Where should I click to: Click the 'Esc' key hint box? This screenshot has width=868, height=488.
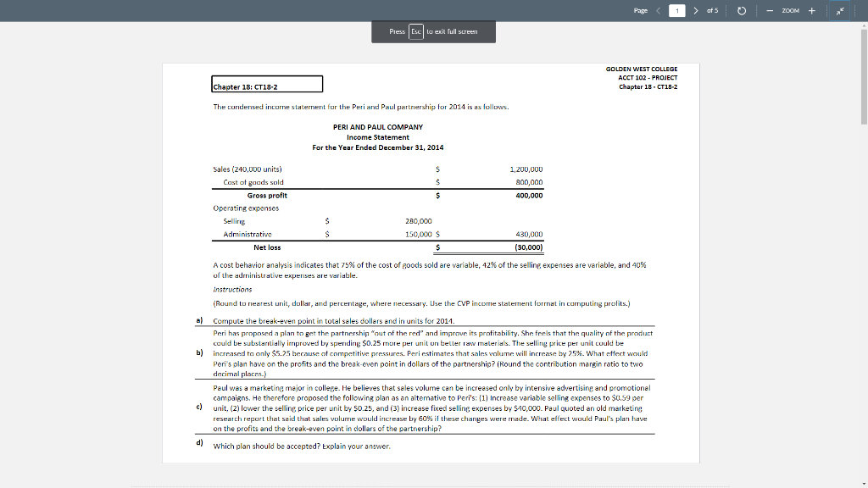coord(415,31)
